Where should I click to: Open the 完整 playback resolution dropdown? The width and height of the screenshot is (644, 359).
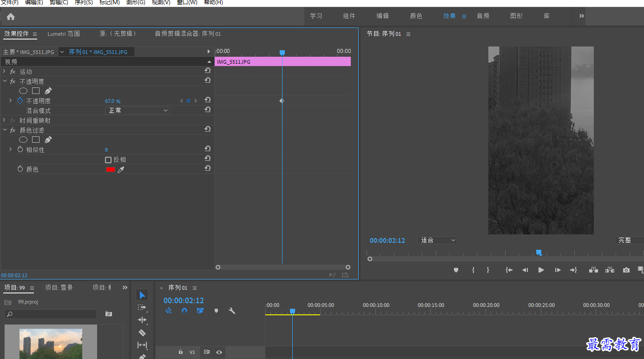coord(629,240)
